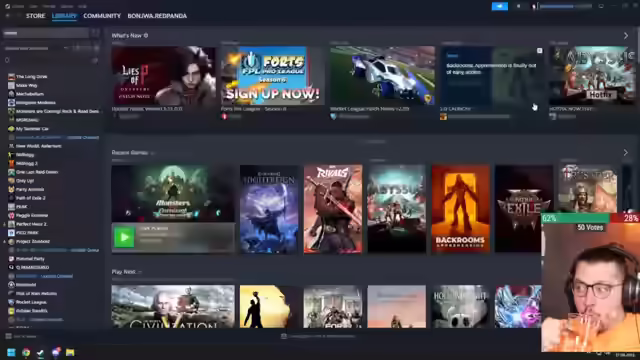Open the Windows Start menu
The width and height of the screenshot is (640, 360).
(11, 352)
